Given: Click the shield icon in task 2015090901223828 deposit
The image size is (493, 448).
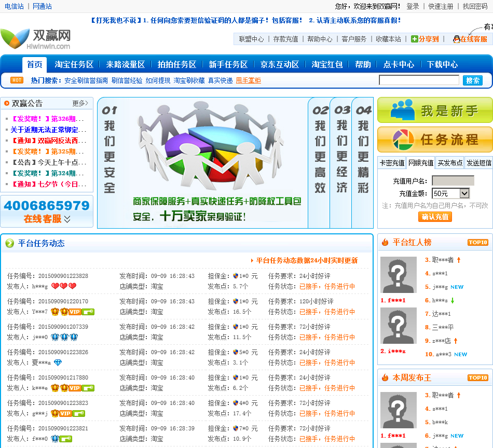Looking at the screenshot, I should 236,276.
